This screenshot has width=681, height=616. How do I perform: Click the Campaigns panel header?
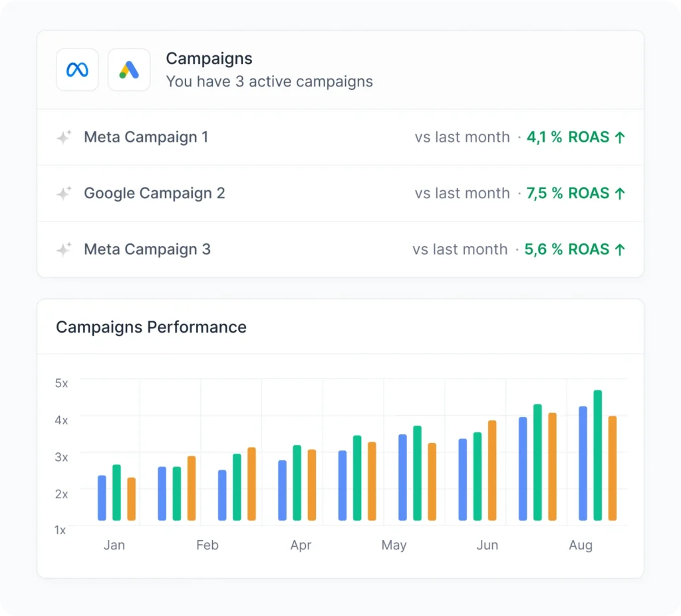click(x=209, y=59)
